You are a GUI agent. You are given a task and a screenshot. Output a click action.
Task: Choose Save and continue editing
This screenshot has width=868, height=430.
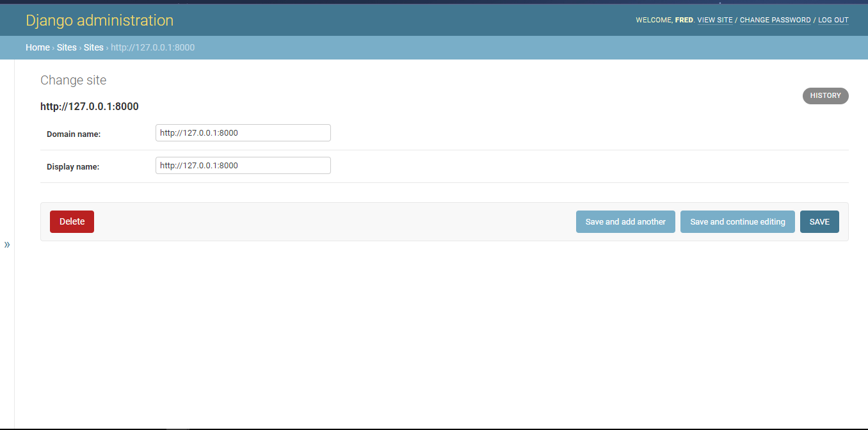pos(737,221)
